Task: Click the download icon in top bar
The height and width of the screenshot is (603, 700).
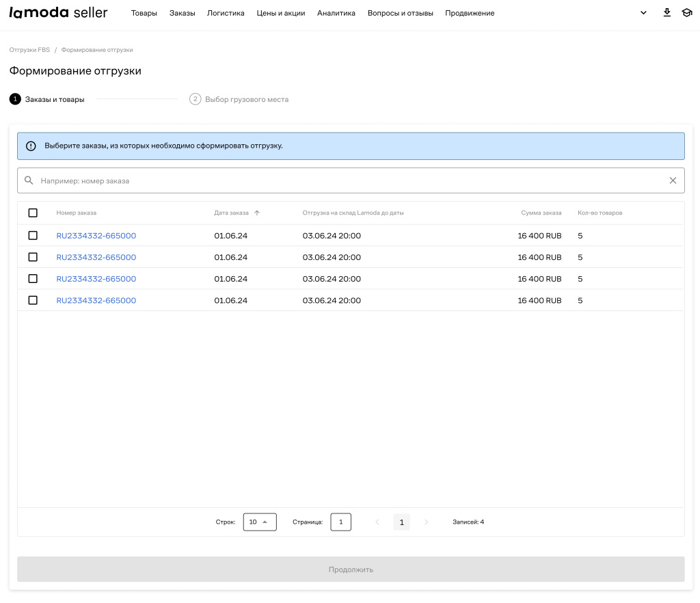Action: click(x=667, y=13)
